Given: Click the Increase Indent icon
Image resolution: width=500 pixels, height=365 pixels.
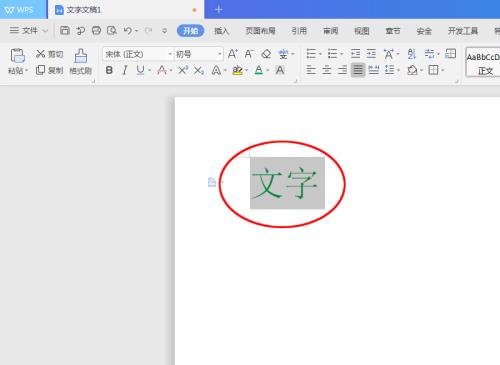Looking at the screenshot, I should tap(371, 54).
